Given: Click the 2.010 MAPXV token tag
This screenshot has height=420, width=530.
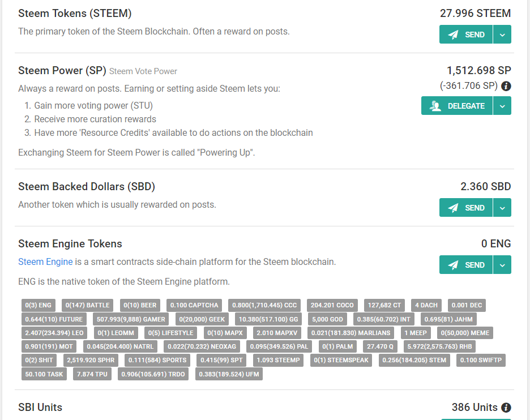Looking at the screenshot, I should click(277, 333).
